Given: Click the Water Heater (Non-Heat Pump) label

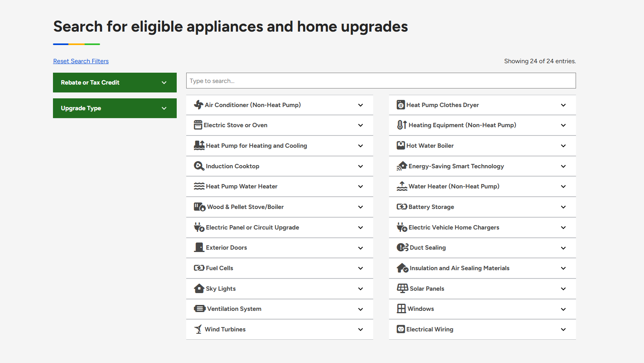Looking at the screenshot, I should tap(454, 186).
